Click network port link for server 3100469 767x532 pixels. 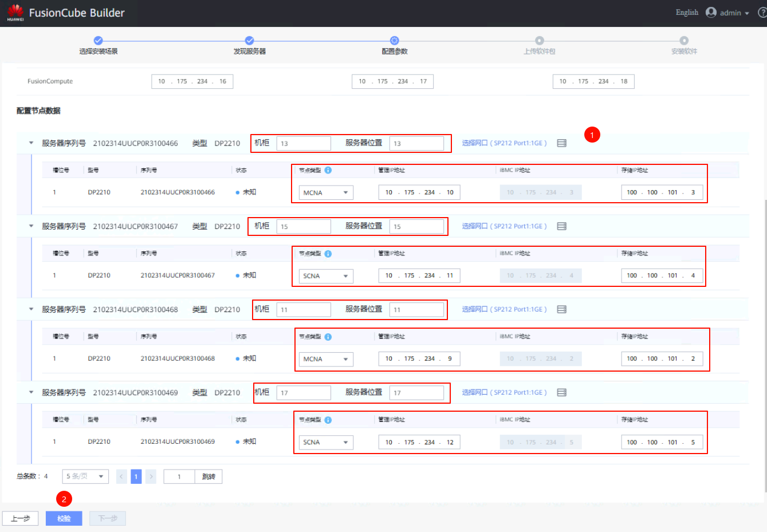504,392
